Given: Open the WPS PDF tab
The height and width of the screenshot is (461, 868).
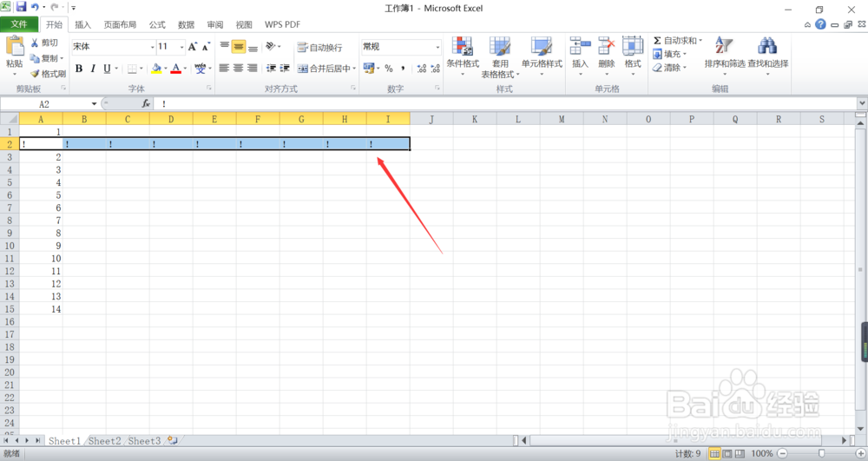Looking at the screenshot, I should [x=282, y=24].
